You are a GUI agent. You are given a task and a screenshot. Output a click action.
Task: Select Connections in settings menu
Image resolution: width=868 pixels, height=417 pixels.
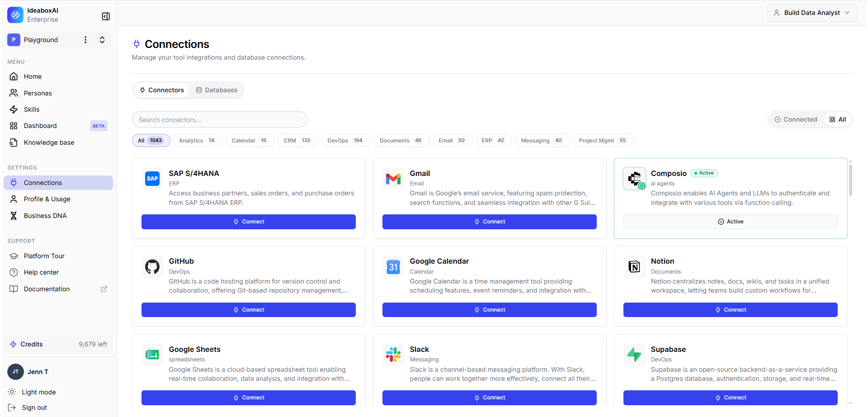[x=58, y=183]
